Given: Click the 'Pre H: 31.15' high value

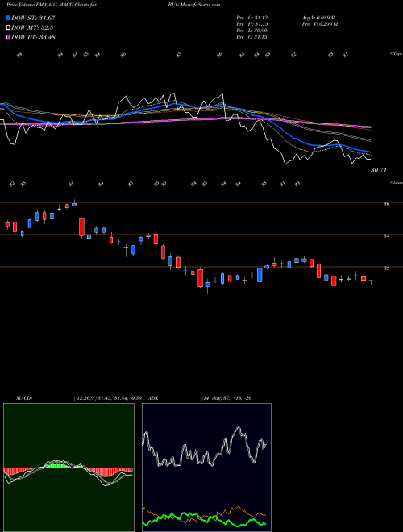Looking at the screenshot, I should 252,23.
